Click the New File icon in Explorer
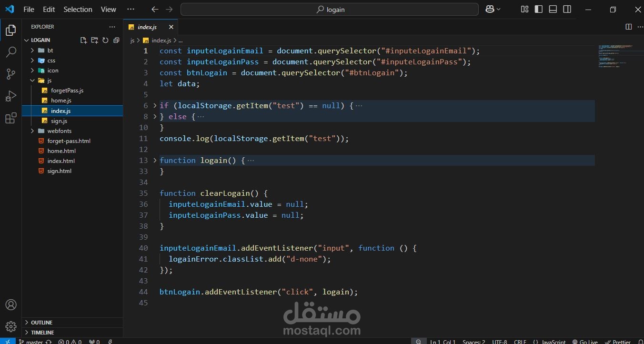 coord(83,40)
